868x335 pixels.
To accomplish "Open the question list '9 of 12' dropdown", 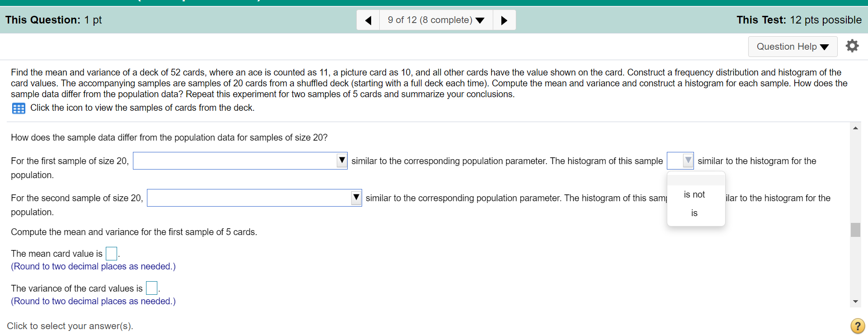I will click(x=436, y=20).
